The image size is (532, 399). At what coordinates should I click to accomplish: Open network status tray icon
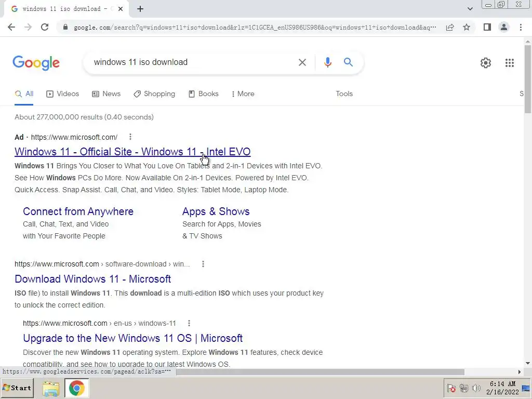click(463, 388)
